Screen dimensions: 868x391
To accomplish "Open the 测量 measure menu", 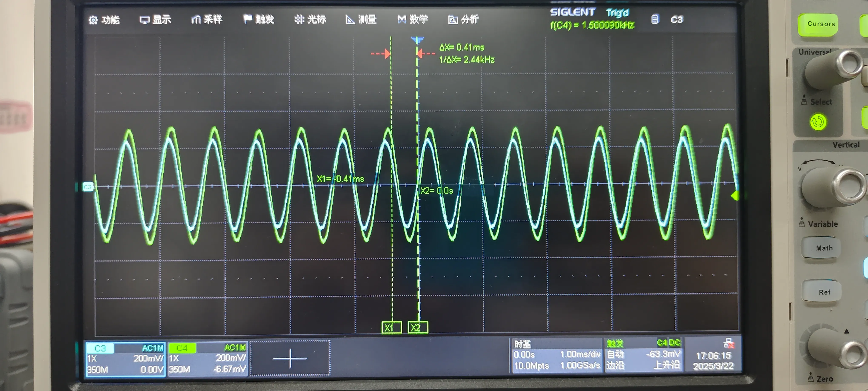I will click(361, 19).
